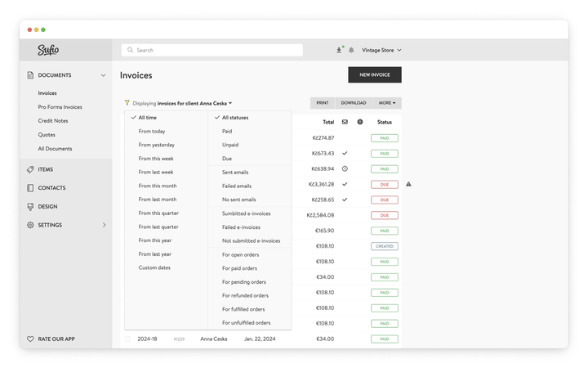Click the Contacts book icon

point(30,188)
